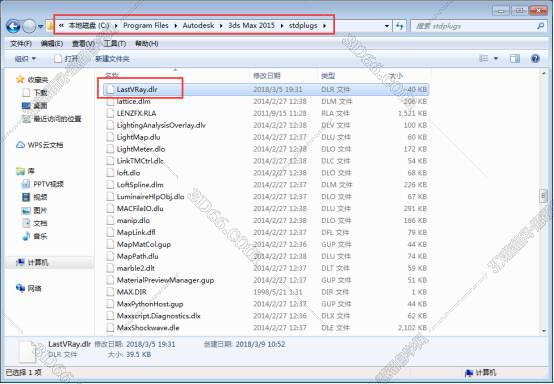The width and height of the screenshot is (554, 384).
Task: Open WPS云文档 in navigation pane
Action: tap(45, 145)
